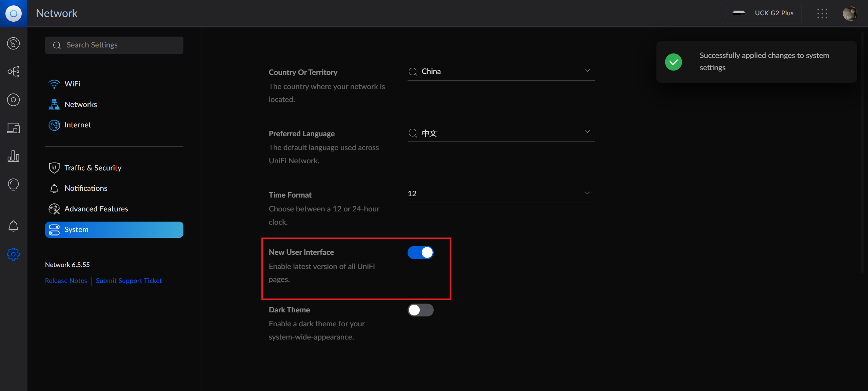868x391 pixels.
Task: Open the Topology icon in left rail
Action: [13, 71]
